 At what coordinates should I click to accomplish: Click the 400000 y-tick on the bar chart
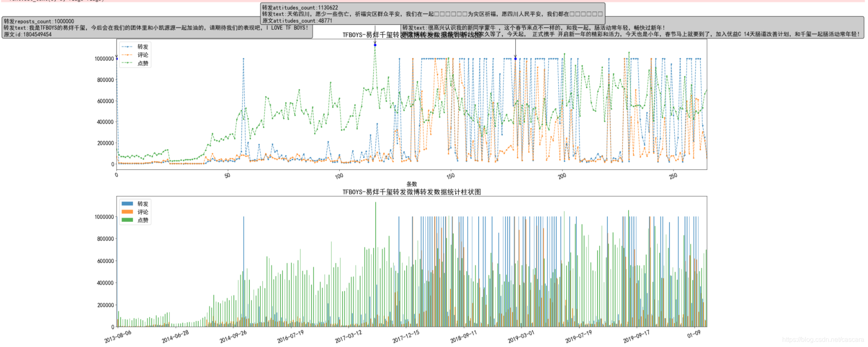click(105, 283)
